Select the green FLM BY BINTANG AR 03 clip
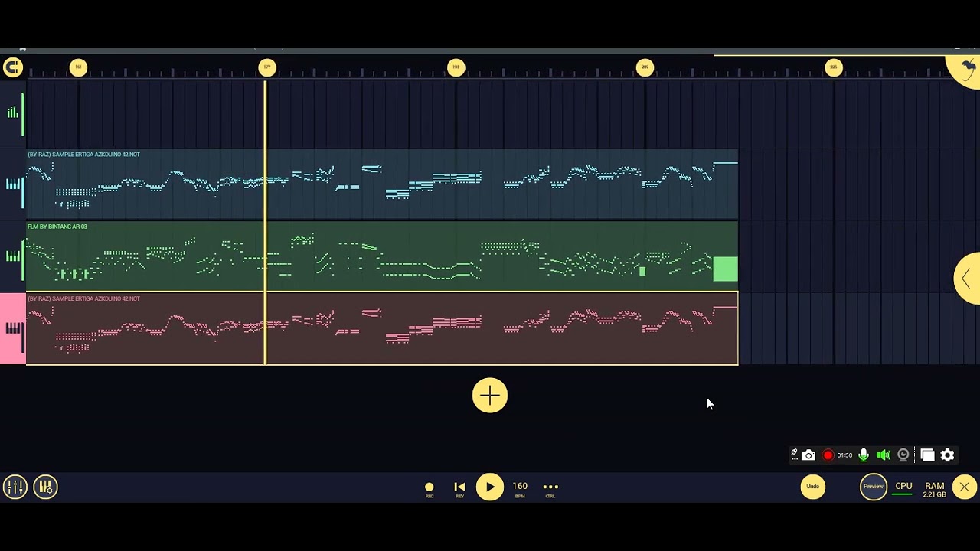This screenshot has width=980, height=551. [x=382, y=256]
